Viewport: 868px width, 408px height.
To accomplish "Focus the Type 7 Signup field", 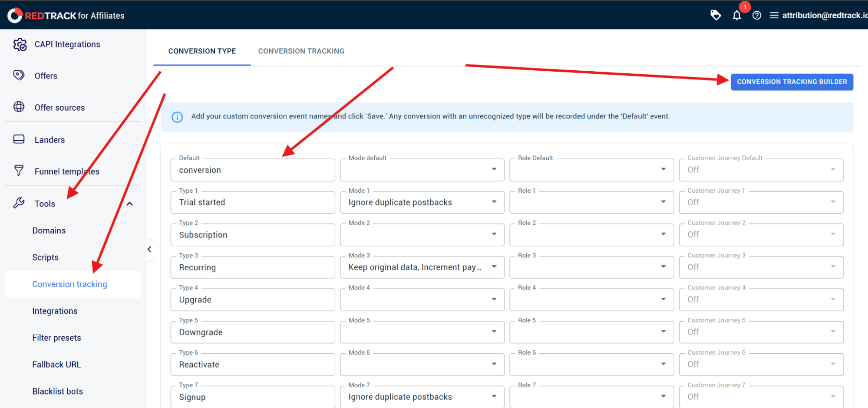I will pos(253,397).
